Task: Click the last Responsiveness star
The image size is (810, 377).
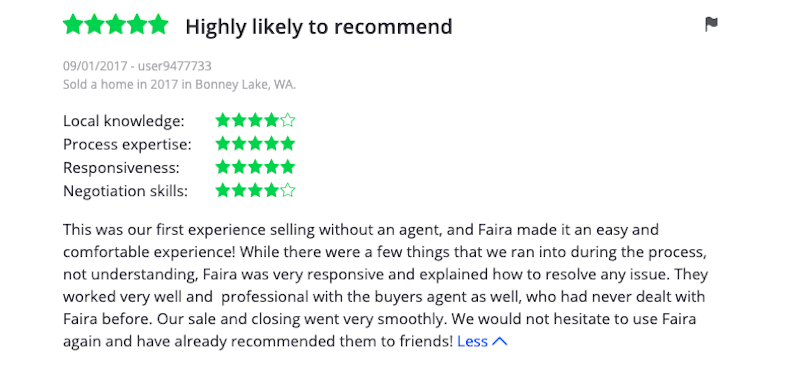Action: point(288,167)
